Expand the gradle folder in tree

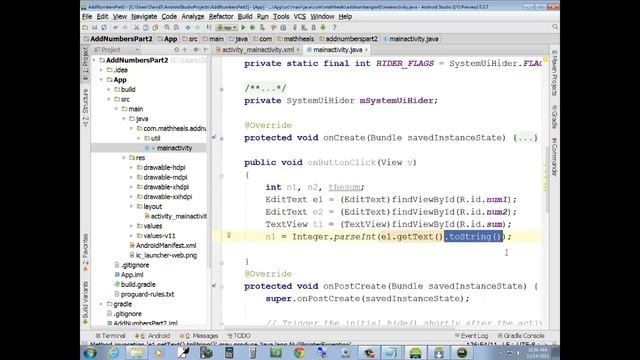click(x=102, y=304)
